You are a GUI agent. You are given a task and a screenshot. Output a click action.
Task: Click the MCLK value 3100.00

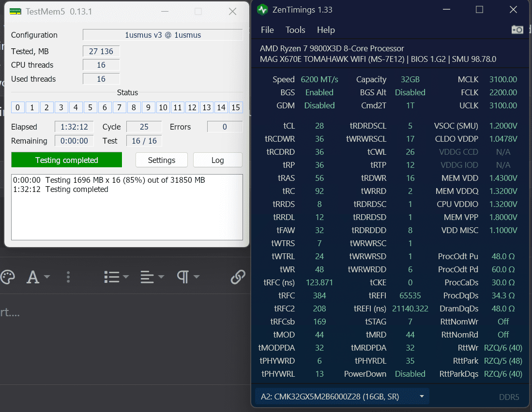coord(503,79)
